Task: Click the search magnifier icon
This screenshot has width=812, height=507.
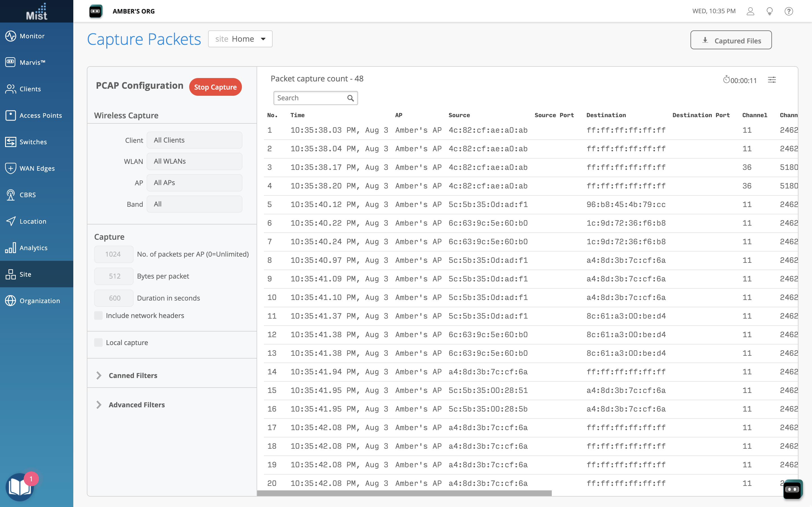Action: [350, 98]
